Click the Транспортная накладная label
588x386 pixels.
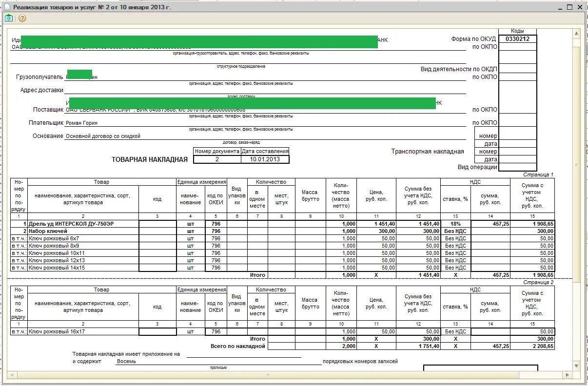point(428,152)
